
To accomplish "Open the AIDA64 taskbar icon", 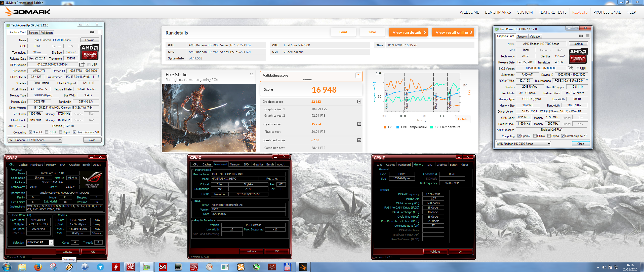I will pos(163,267).
